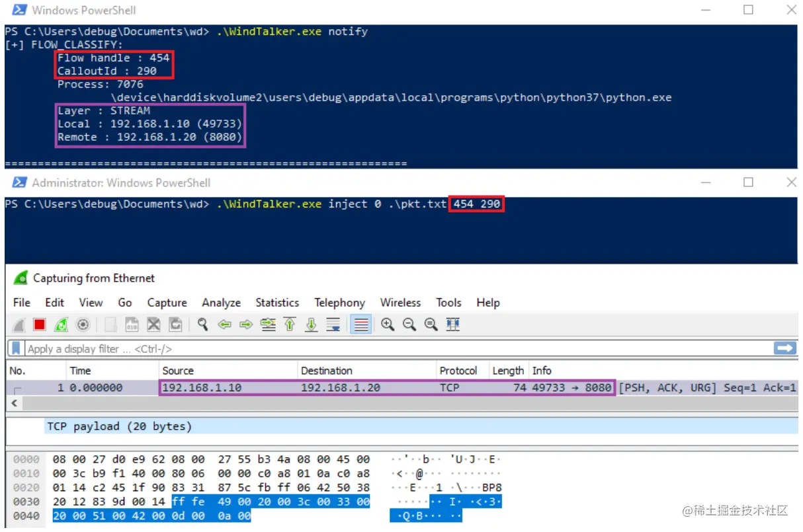Go forward to next packet arrow
The width and height of the screenshot is (803, 532).
point(246,324)
